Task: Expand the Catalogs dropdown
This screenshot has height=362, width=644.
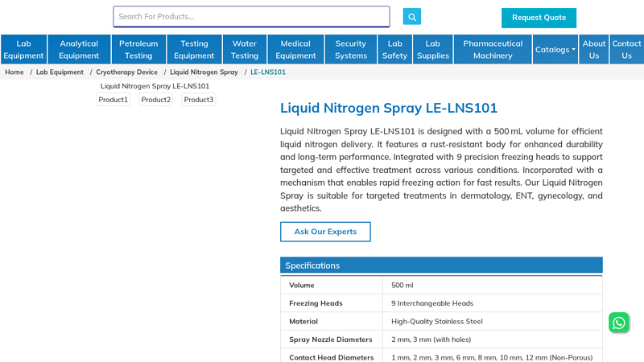Action: [555, 49]
